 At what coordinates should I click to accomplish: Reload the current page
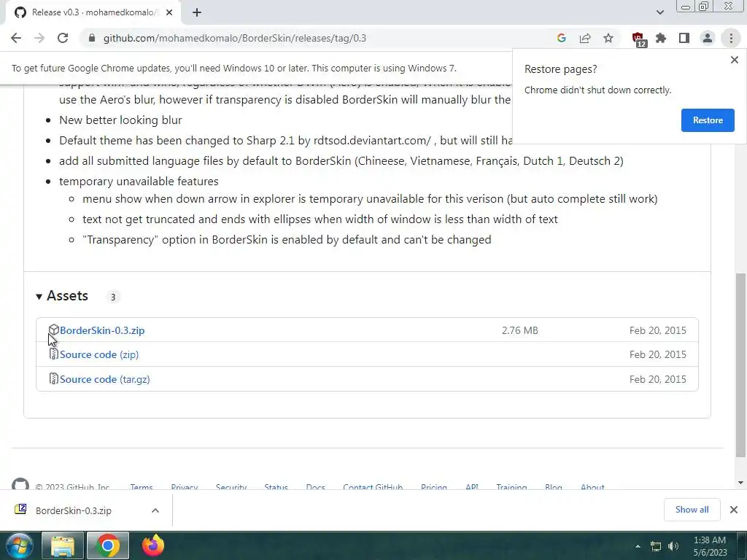[x=63, y=38]
